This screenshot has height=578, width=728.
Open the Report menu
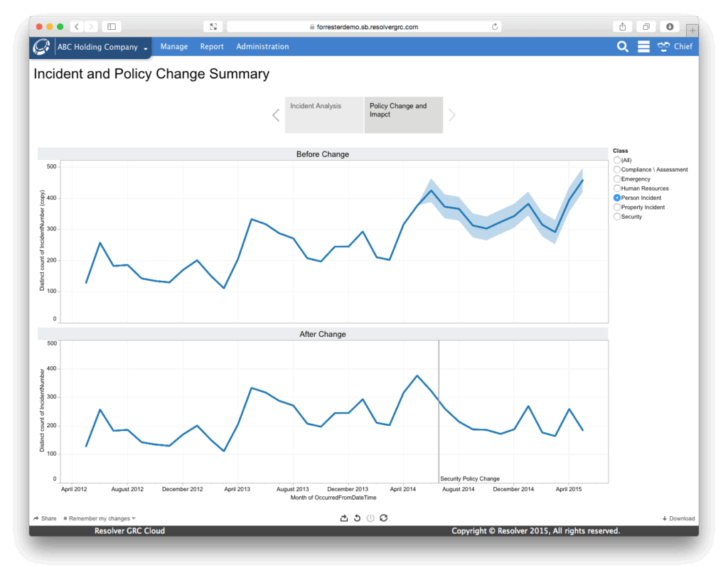click(x=211, y=46)
